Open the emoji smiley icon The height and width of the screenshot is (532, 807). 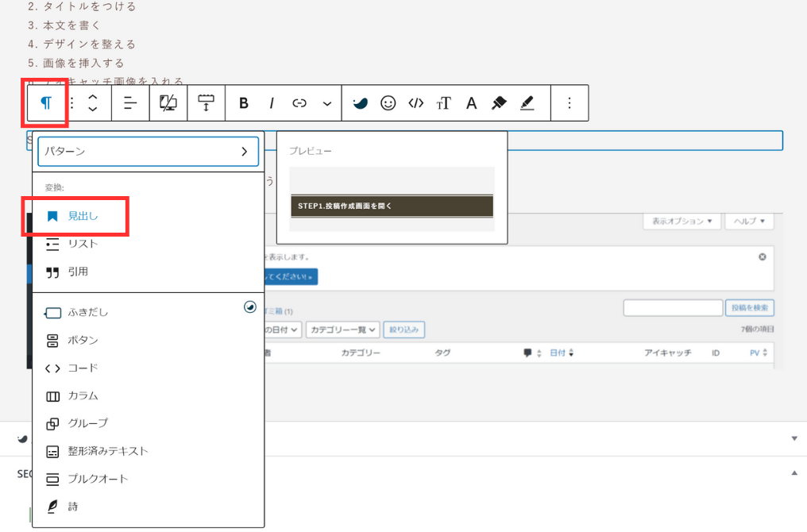tap(388, 103)
